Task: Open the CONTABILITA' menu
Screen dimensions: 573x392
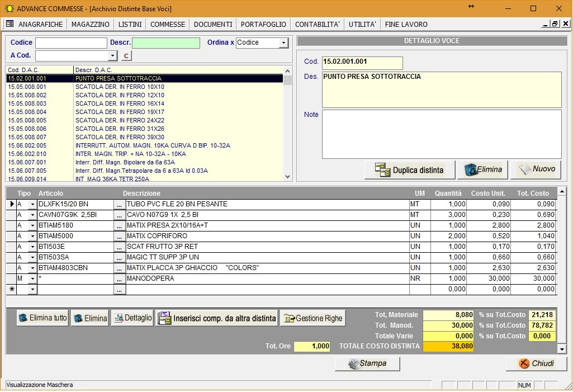Action: point(317,25)
